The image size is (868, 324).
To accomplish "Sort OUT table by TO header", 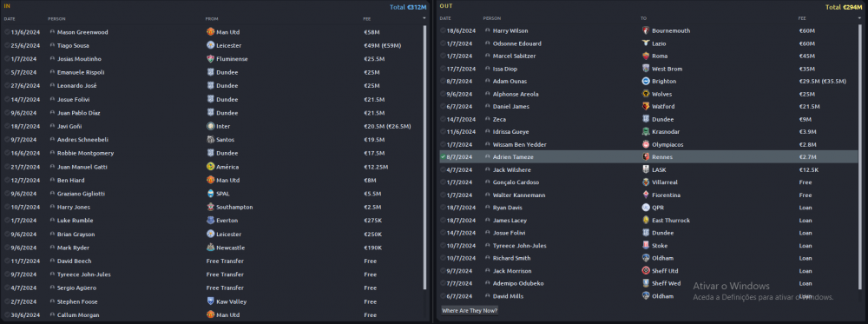I will (644, 18).
